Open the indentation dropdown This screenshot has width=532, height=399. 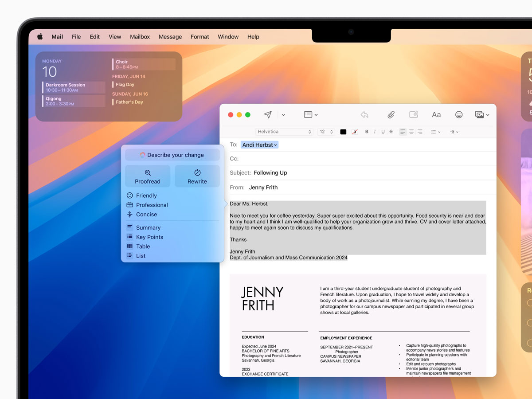point(454,132)
